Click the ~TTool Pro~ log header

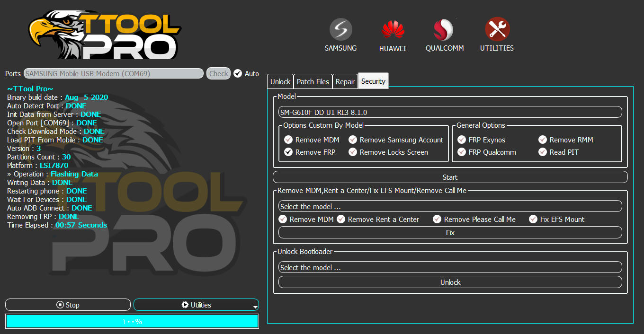pos(30,88)
